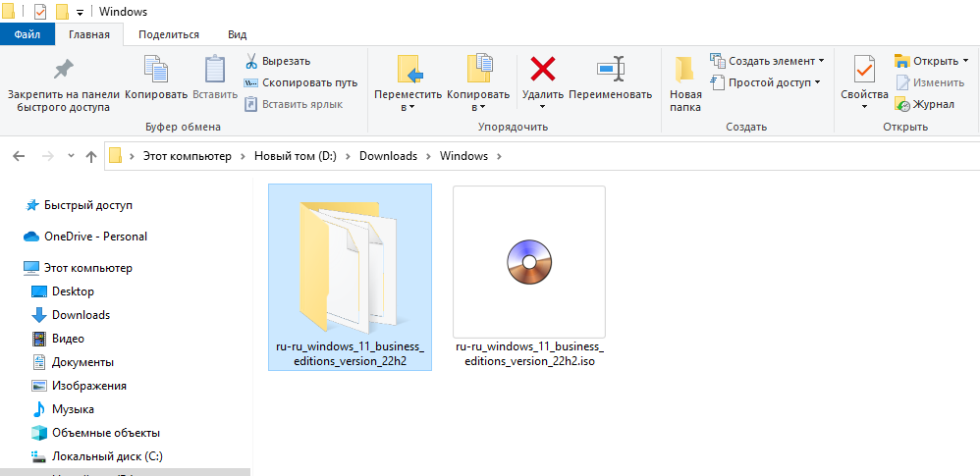Open Изображения in navigation pane
This screenshot has width=980, height=476.
point(89,386)
